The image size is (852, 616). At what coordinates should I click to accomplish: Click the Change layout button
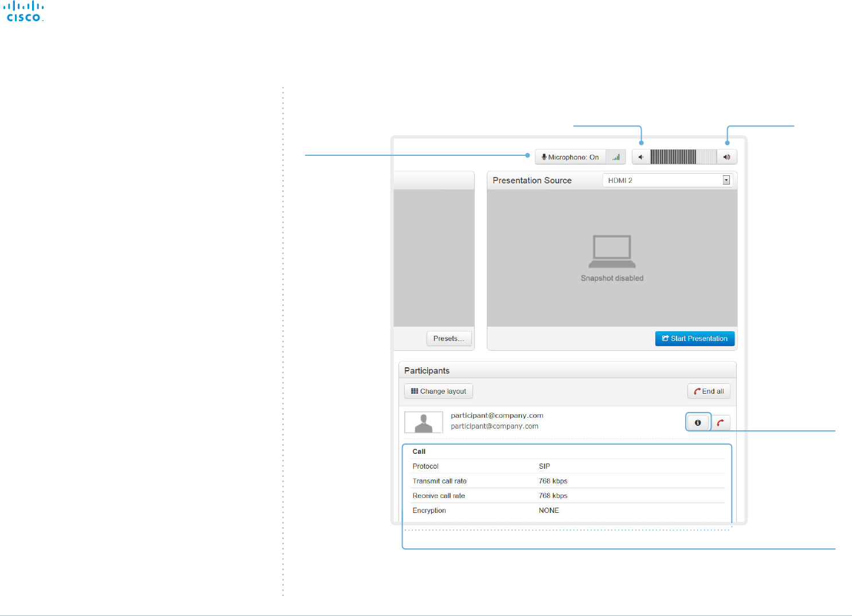(x=439, y=391)
